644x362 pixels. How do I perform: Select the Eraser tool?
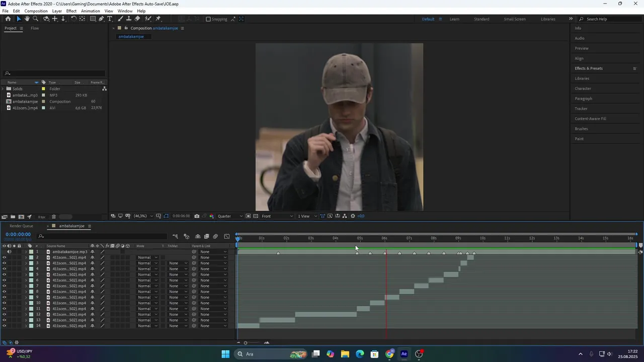pos(137,19)
